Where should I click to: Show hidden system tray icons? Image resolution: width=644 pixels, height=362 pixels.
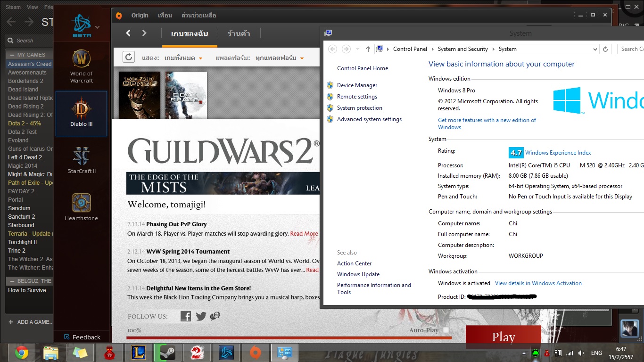point(524,353)
